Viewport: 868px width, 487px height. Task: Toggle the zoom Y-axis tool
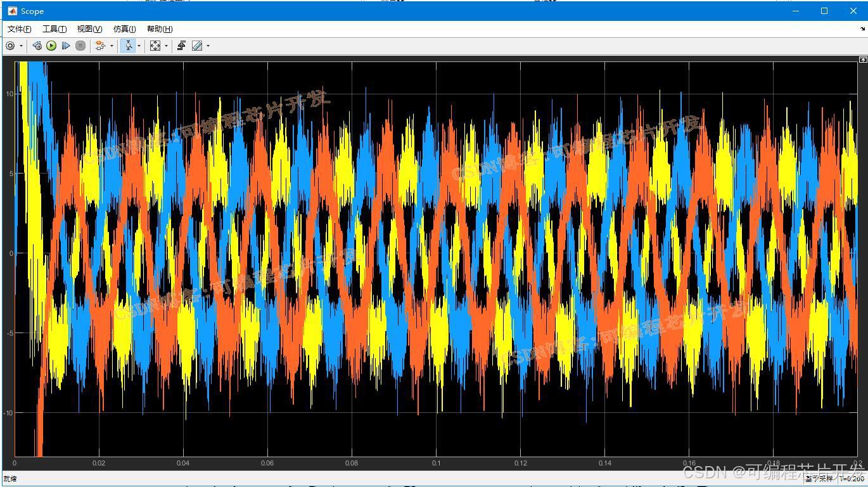tap(128, 46)
